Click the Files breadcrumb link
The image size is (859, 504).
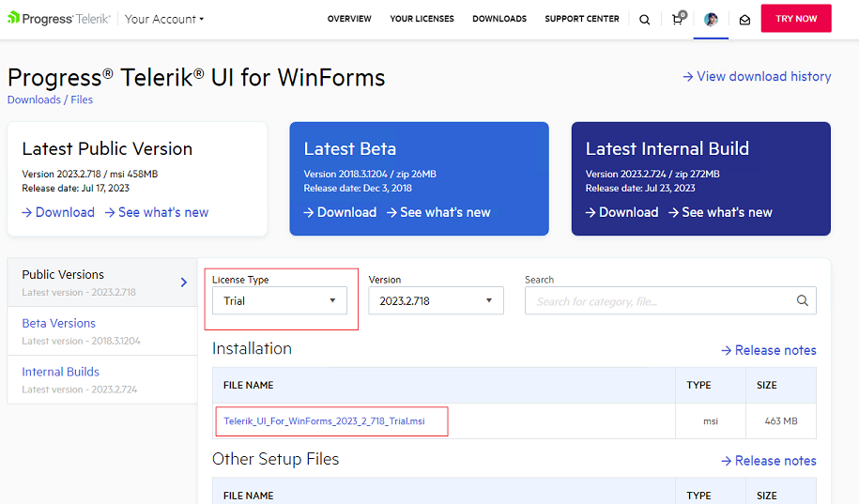pyautogui.click(x=82, y=99)
